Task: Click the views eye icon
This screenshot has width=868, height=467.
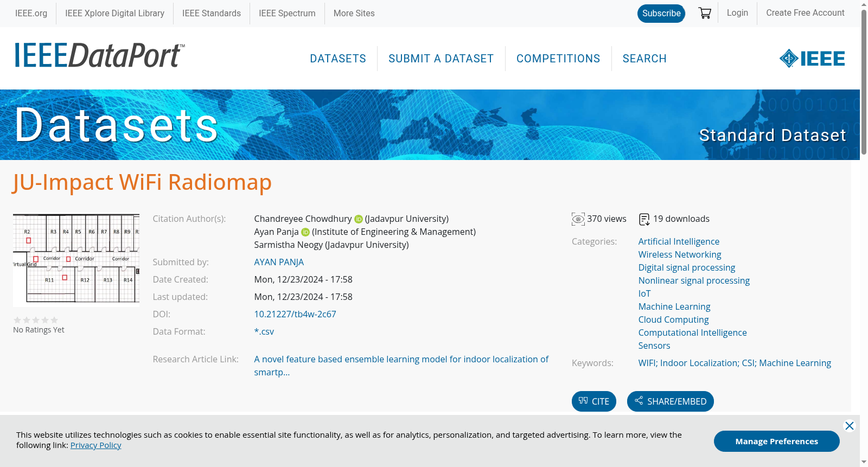Action: 578,219
